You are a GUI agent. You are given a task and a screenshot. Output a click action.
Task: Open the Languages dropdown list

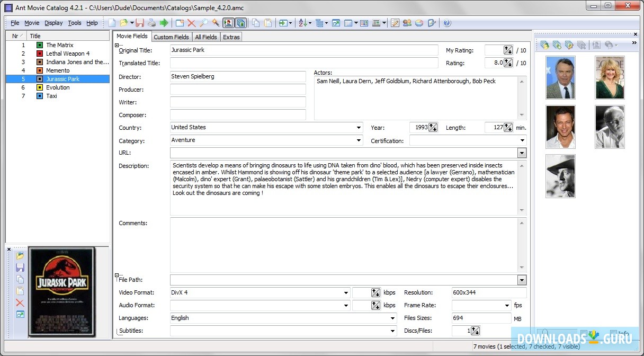point(392,318)
